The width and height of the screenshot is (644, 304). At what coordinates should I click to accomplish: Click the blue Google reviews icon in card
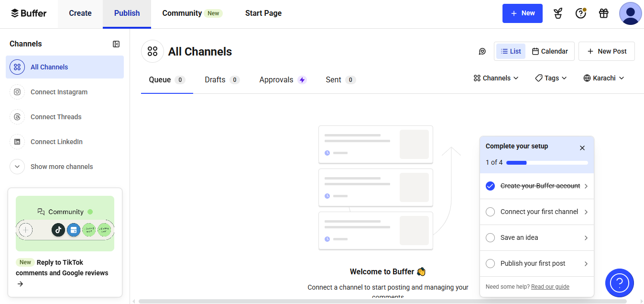point(74,230)
